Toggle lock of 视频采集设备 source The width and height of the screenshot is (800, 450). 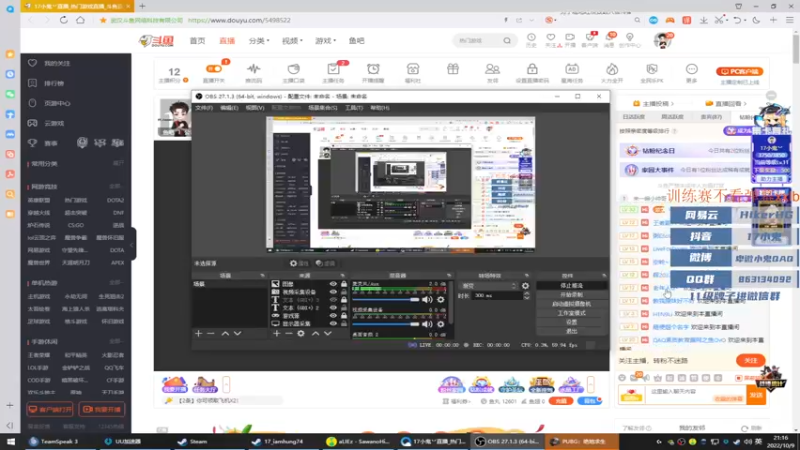344,292
